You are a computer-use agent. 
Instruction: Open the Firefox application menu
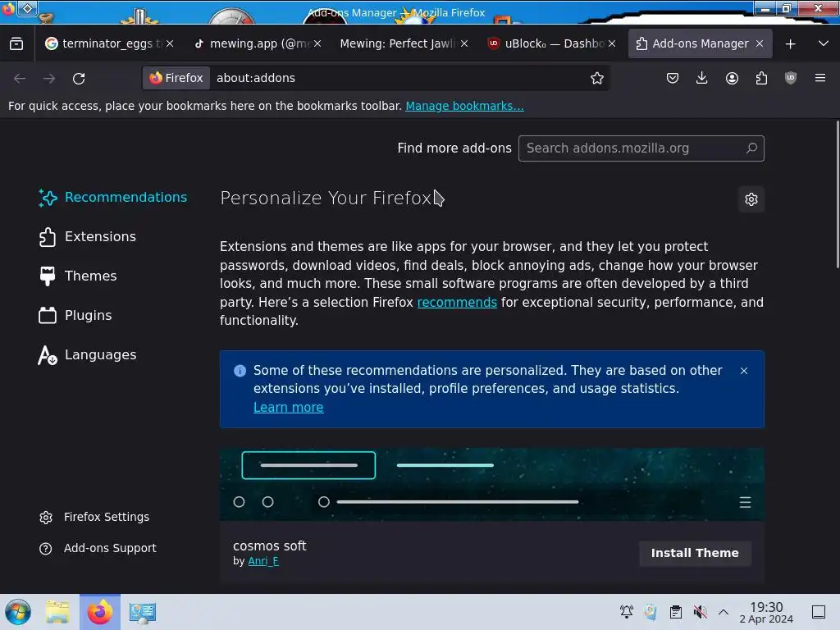pyautogui.click(x=819, y=78)
